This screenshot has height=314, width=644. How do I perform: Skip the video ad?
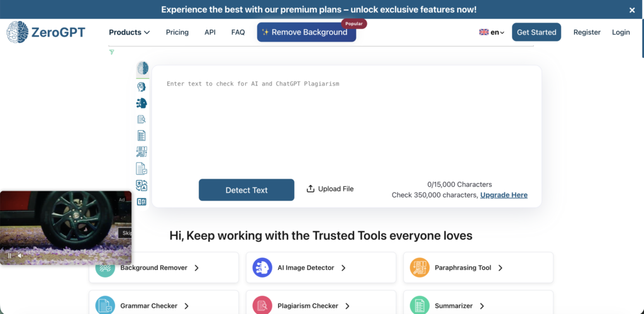click(125, 233)
